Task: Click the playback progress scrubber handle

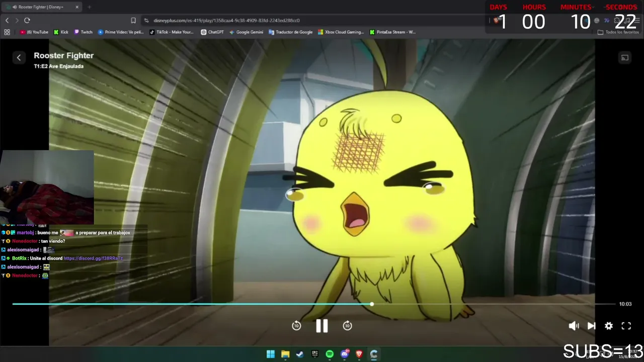Action: pos(372,304)
